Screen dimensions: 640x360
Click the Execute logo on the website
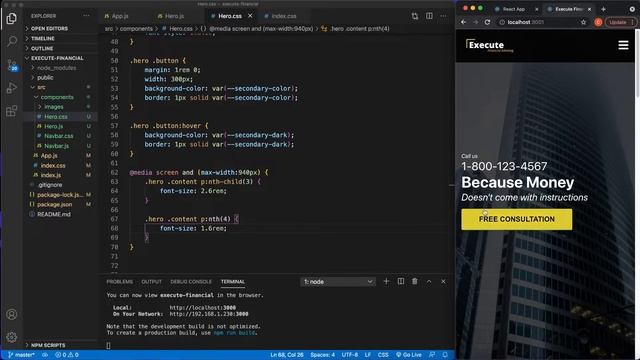(489, 45)
